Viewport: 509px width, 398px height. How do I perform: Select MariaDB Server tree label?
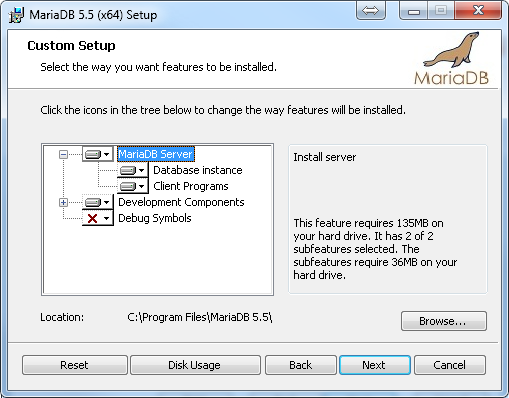156,154
